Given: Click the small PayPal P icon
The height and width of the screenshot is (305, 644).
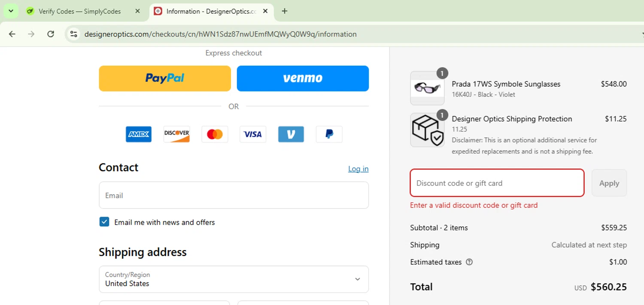Looking at the screenshot, I should click(329, 134).
